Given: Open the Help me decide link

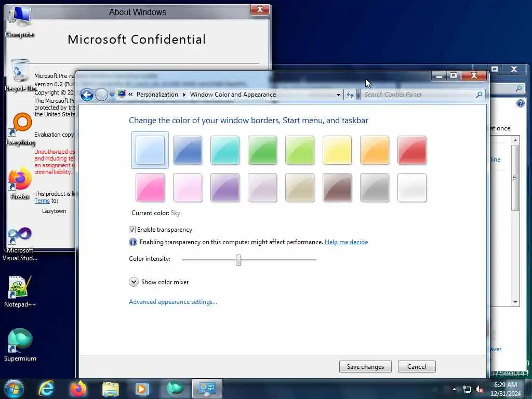Looking at the screenshot, I should click(346, 242).
